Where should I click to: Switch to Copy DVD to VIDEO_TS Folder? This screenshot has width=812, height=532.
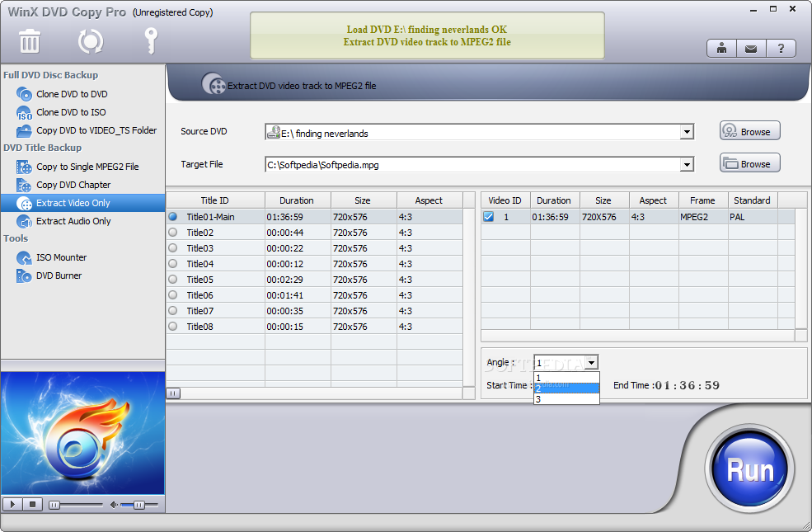point(96,130)
